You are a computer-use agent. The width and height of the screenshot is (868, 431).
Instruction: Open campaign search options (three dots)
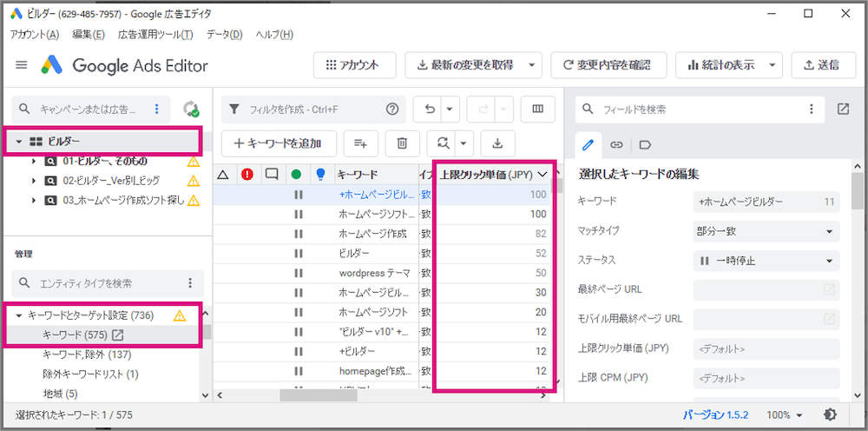pos(157,109)
